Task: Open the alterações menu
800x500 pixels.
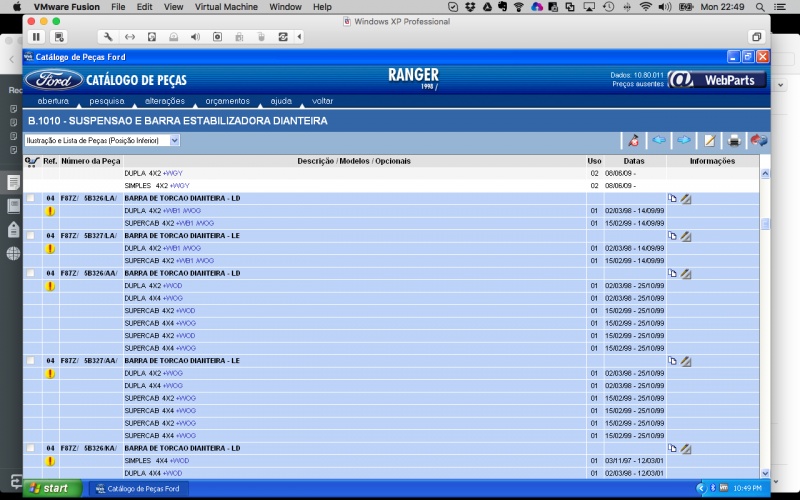Action: pos(165,101)
